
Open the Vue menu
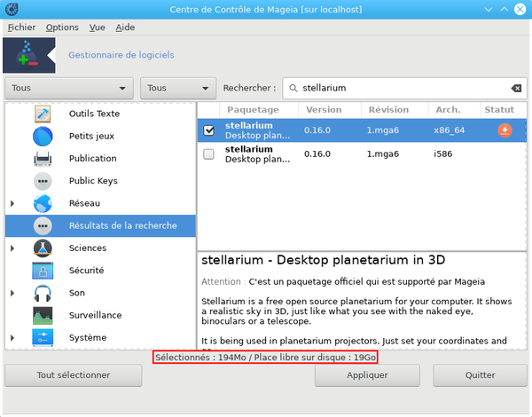[97, 28]
